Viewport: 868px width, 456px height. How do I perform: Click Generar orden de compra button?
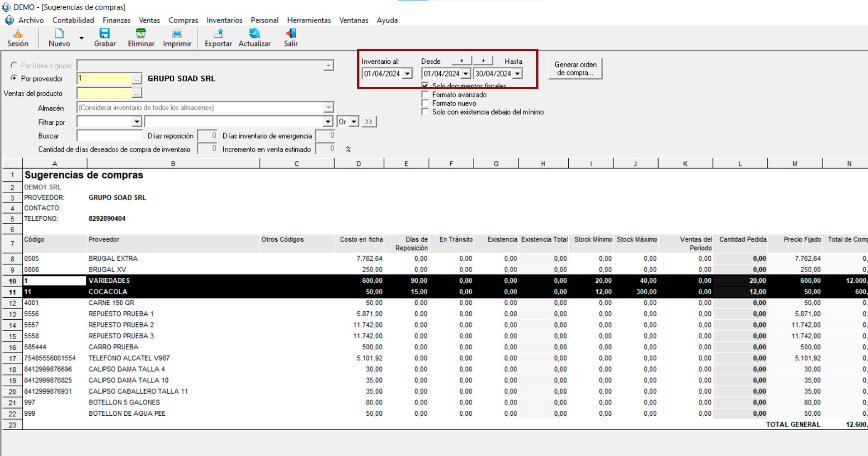pyautogui.click(x=575, y=69)
